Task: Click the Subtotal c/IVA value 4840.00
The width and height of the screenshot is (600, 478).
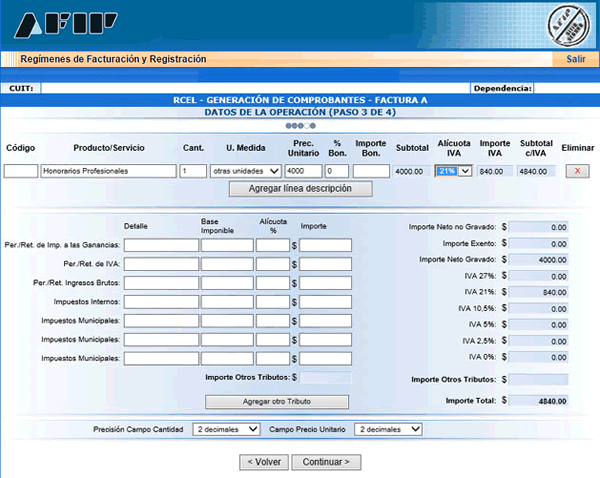Action: coord(536,171)
